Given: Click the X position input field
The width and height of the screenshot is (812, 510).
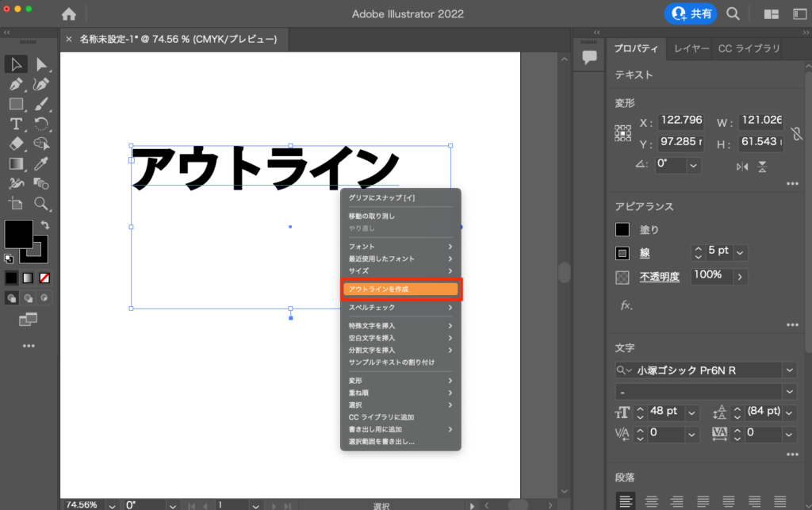Looking at the screenshot, I should coord(681,122).
